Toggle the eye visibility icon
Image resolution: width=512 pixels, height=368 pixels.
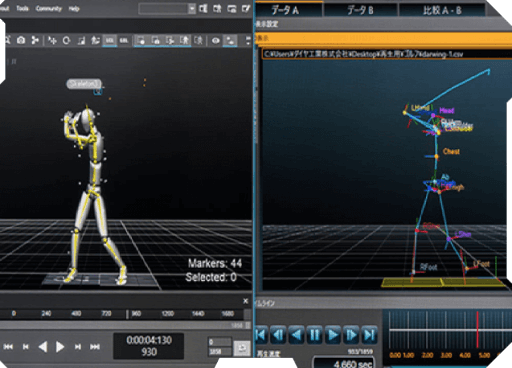point(216,40)
